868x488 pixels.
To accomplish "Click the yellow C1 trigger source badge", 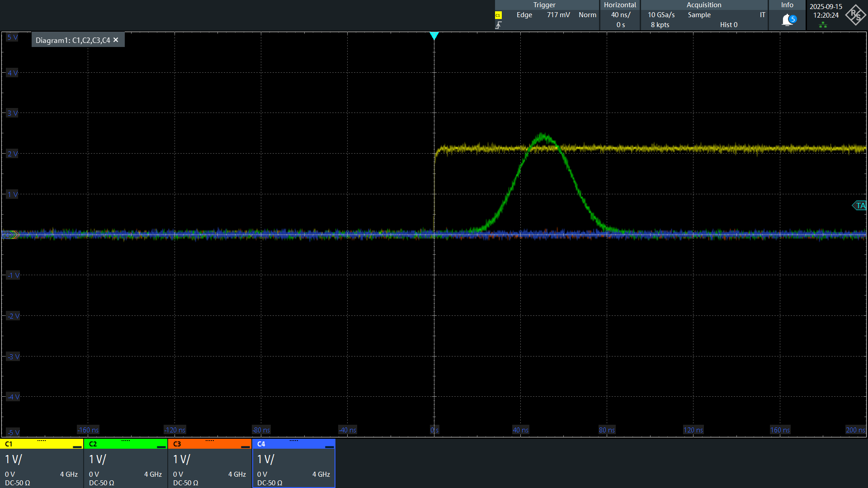I will [x=498, y=14].
